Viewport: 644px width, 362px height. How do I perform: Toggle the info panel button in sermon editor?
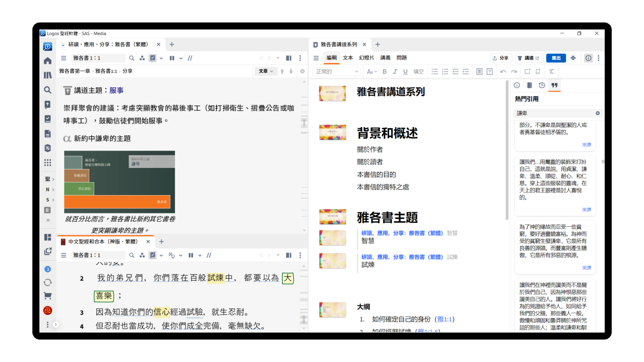point(588,58)
